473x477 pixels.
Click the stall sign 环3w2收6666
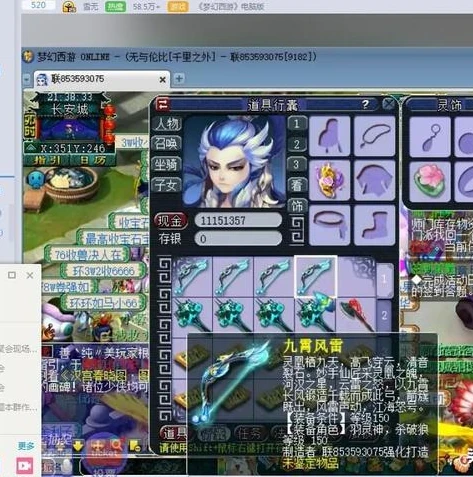tap(103, 272)
